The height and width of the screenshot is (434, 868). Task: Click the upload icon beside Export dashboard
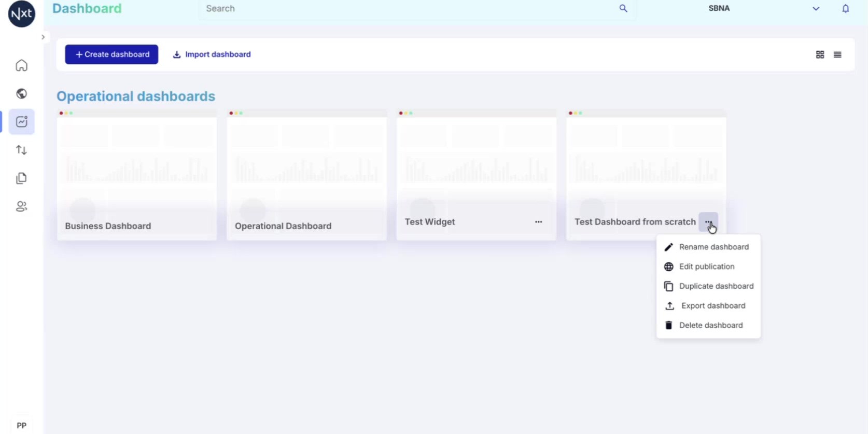669,306
